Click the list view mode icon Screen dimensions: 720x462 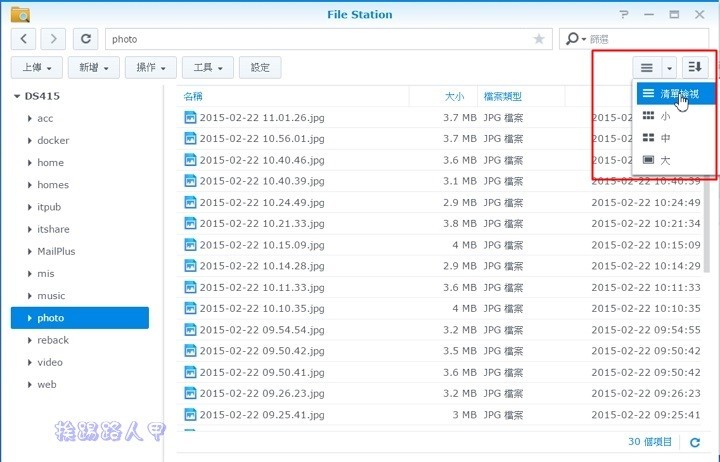click(x=647, y=67)
